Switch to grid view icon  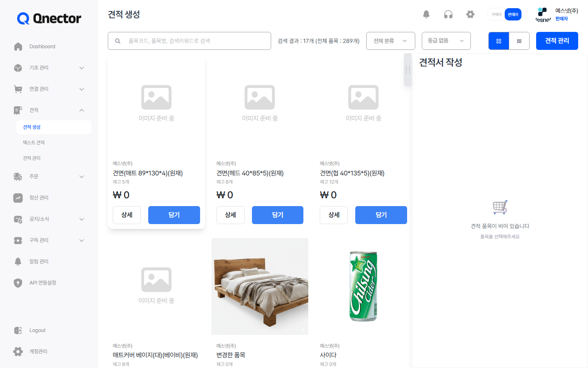(499, 41)
